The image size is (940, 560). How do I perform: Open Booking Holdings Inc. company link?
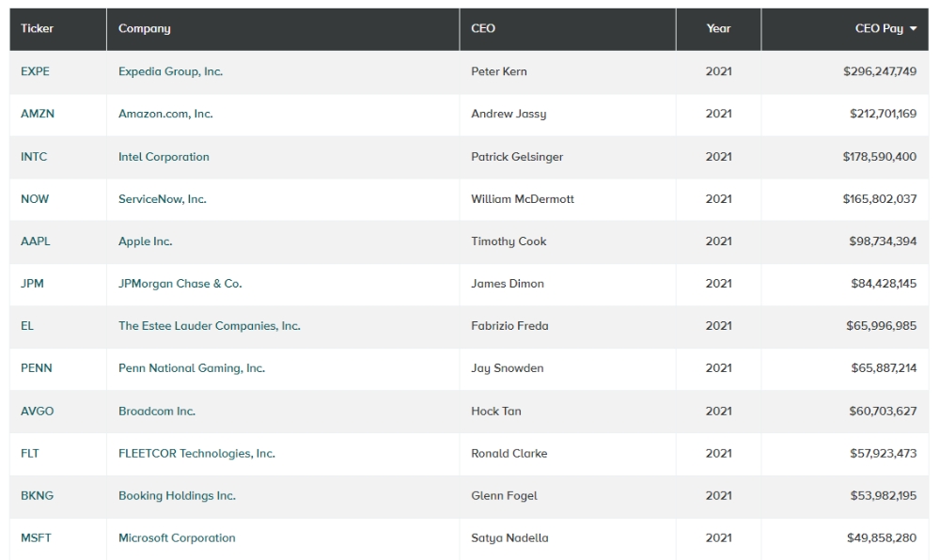(x=177, y=495)
